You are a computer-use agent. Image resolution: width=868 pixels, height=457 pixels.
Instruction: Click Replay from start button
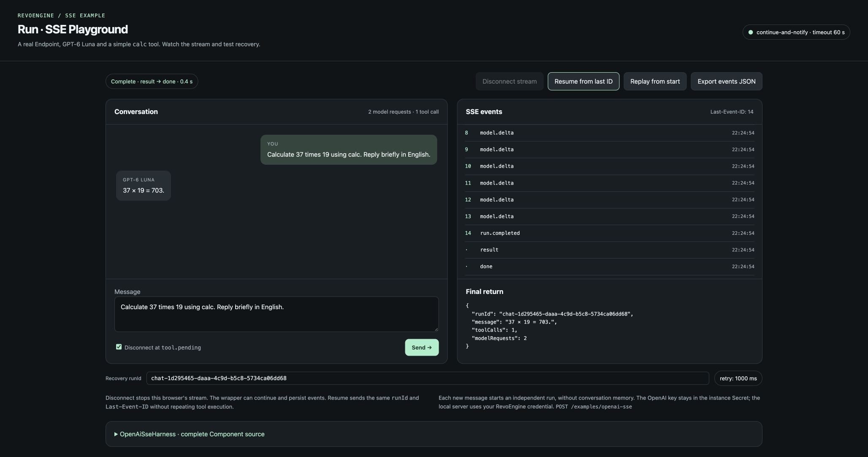click(655, 82)
